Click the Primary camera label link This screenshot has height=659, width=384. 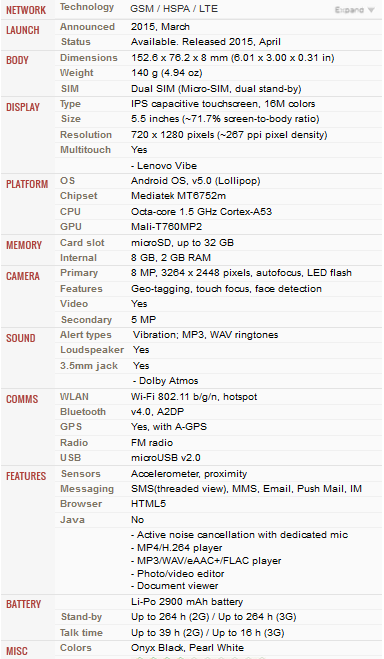point(79,273)
